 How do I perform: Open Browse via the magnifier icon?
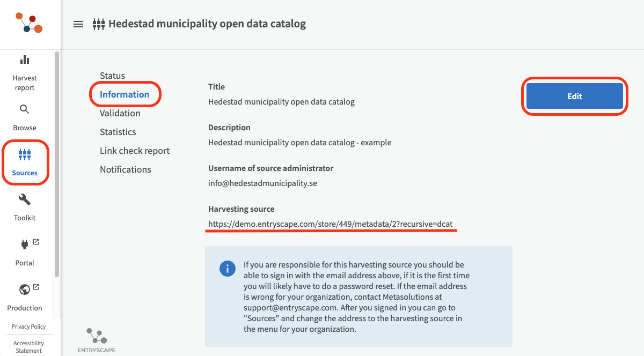tap(25, 110)
